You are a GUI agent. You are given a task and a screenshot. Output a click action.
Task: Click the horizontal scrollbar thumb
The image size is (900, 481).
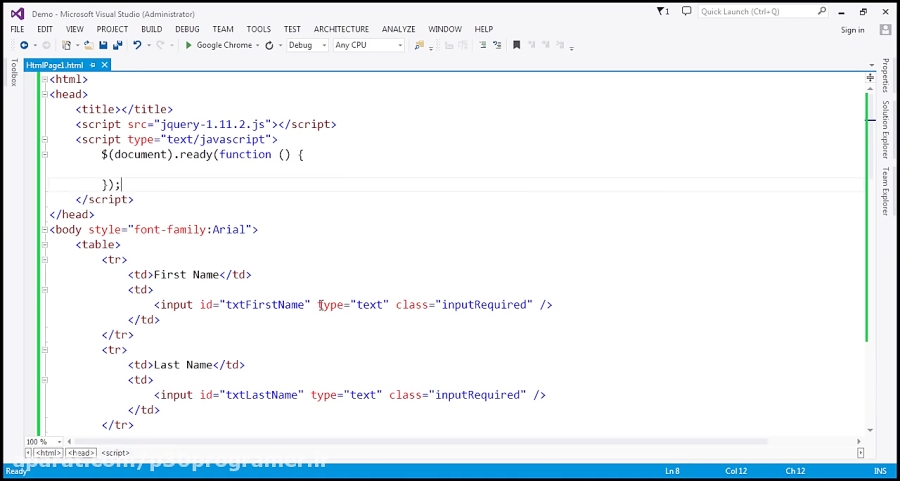[x=420, y=441]
